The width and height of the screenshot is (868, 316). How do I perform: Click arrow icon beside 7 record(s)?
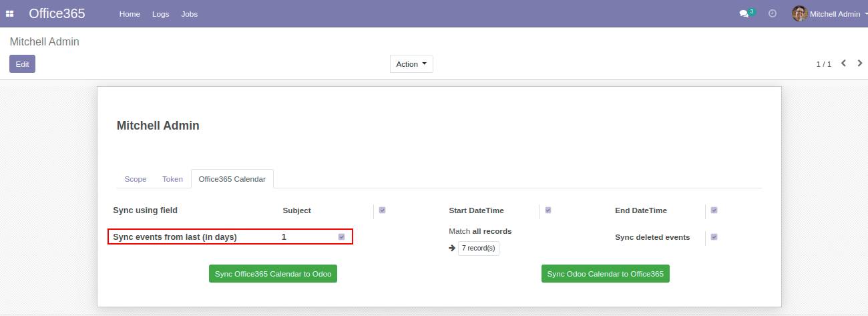click(452, 249)
